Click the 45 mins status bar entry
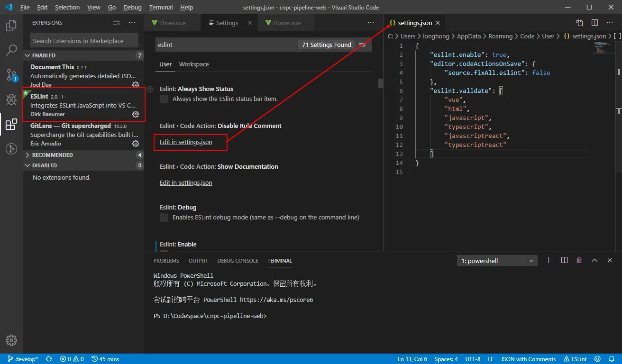Screen dimensions: 622x364 [x=105, y=359]
